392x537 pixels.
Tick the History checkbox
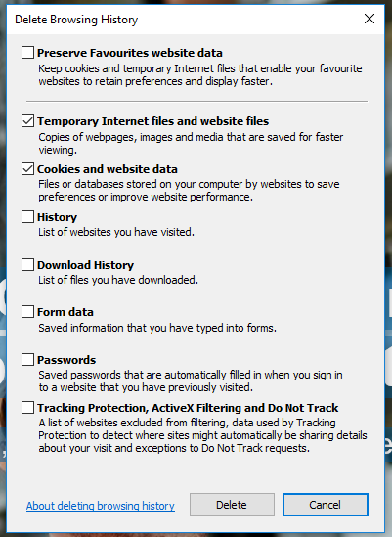[27, 217]
